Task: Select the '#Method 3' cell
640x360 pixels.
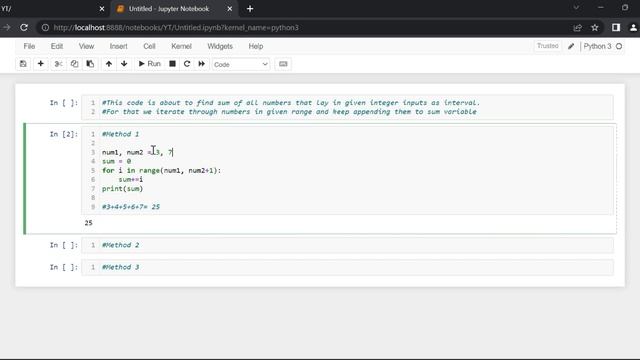Action: 347,267
